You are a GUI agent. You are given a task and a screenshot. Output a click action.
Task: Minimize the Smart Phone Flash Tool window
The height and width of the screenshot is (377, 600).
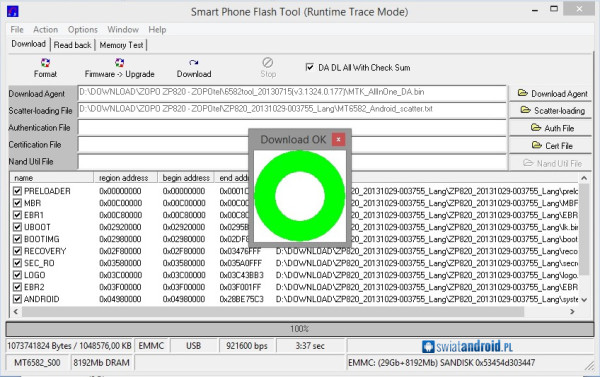(535, 10)
